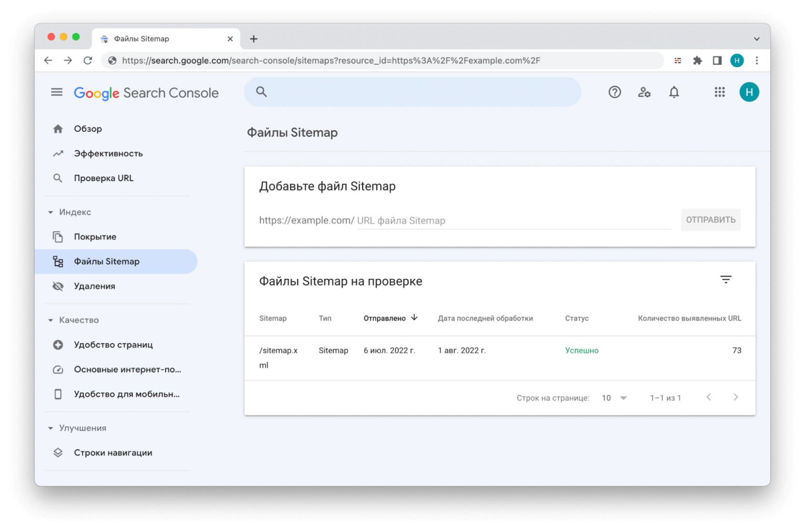Viewport: 805px width, 532px height.
Task: Click the /sitemap.xml table row
Action: click(500, 358)
